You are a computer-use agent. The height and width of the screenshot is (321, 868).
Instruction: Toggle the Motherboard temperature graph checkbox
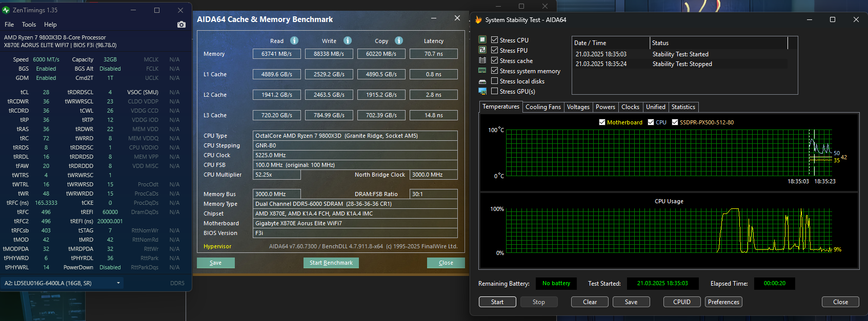pyautogui.click(x=602, y=122)
